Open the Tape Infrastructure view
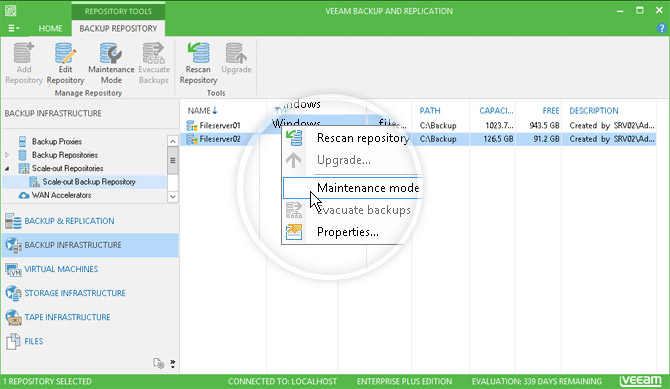The height and width of the screenshot is (389, 670). pyautogui.click(x=90, y=317)
